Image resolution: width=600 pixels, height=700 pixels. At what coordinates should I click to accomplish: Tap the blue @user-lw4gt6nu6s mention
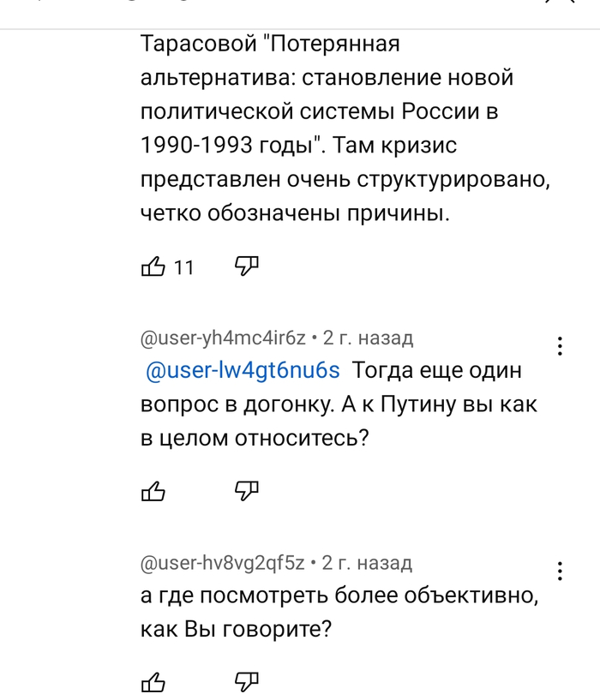click(x=243, y=370)
